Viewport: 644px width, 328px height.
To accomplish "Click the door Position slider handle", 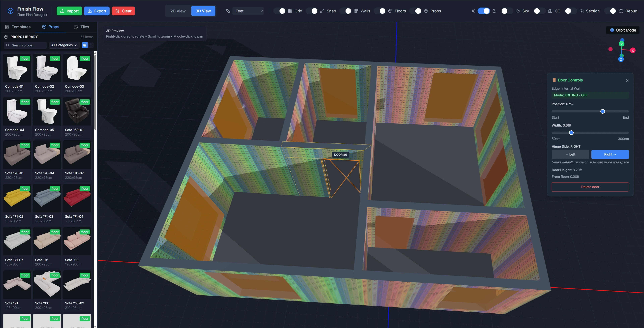I will pos(602,111).
